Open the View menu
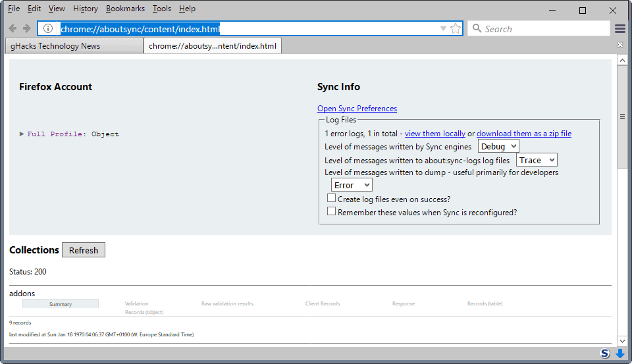This screenshot has height=364, width=632. [57, 9]
